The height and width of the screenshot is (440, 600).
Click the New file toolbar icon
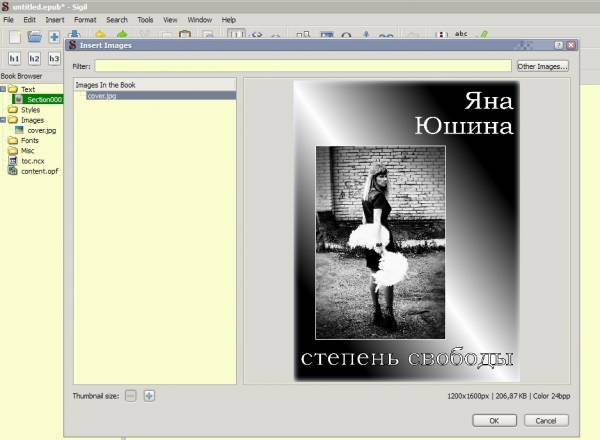15,37
